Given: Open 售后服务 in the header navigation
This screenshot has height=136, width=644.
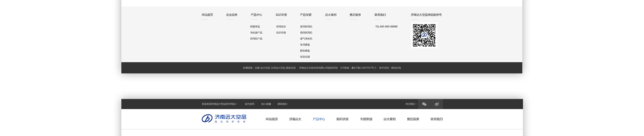Looking at the screenshot, I should click(x=413, y=119).
